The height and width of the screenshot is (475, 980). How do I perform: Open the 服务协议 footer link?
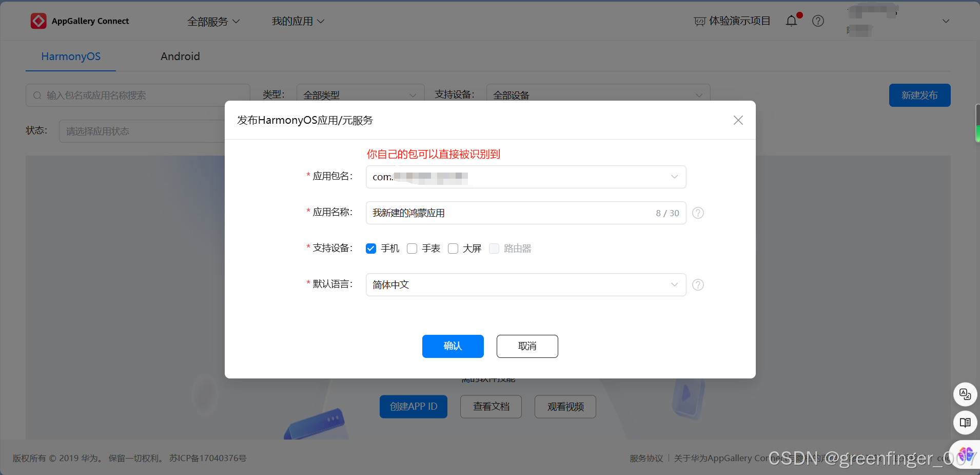(x=646, y=458)
